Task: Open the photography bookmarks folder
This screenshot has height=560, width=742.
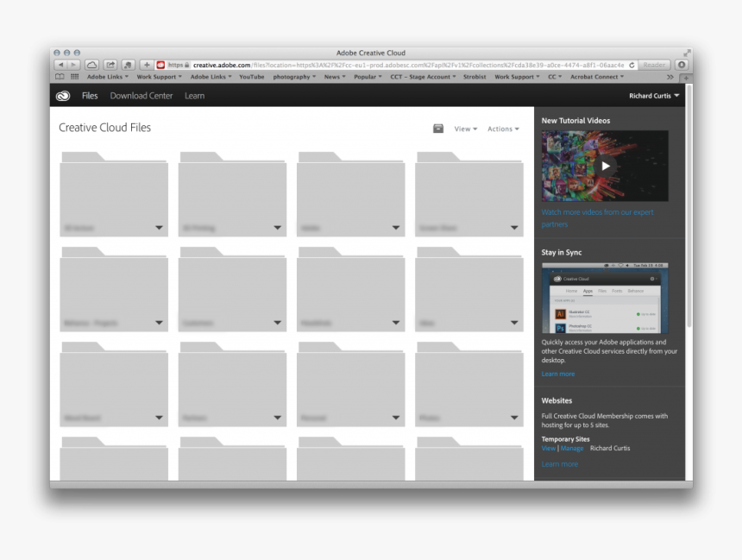Action: [294, 77]
